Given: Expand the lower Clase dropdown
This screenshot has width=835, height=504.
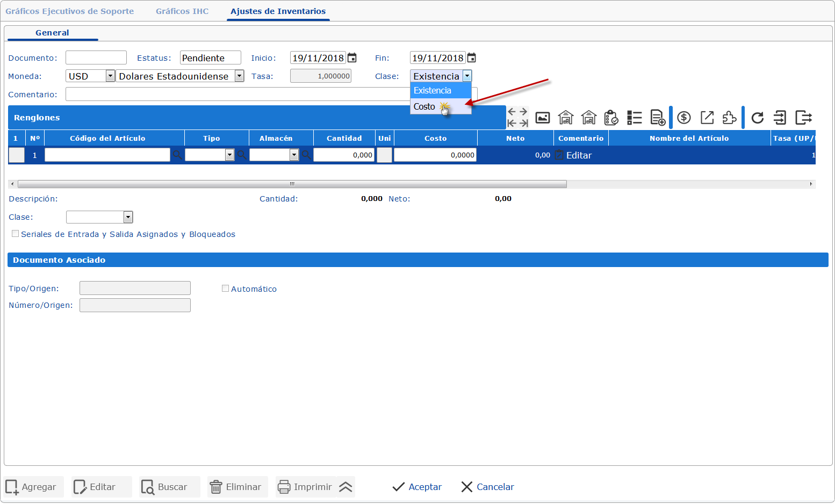Looking at the screenshot, I should click(x=128, y=217).
